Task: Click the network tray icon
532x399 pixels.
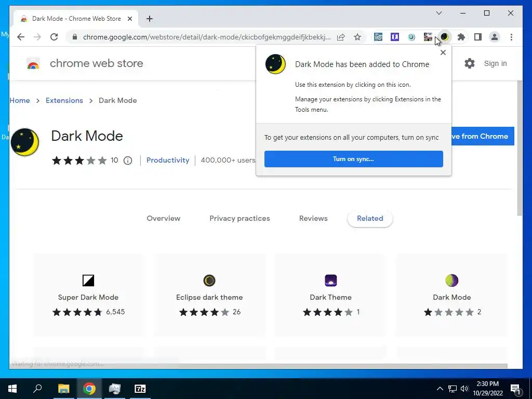Action: click(x=453, y=389)
